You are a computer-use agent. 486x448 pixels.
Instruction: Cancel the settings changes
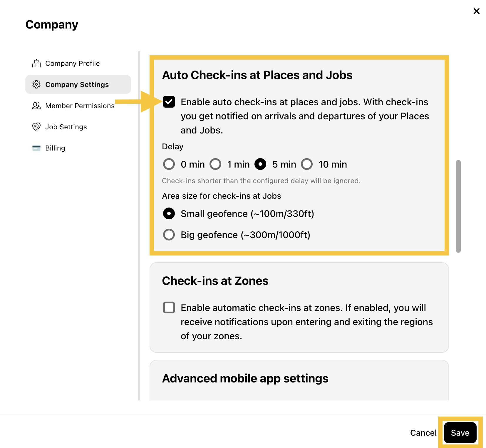pos(423,433)
